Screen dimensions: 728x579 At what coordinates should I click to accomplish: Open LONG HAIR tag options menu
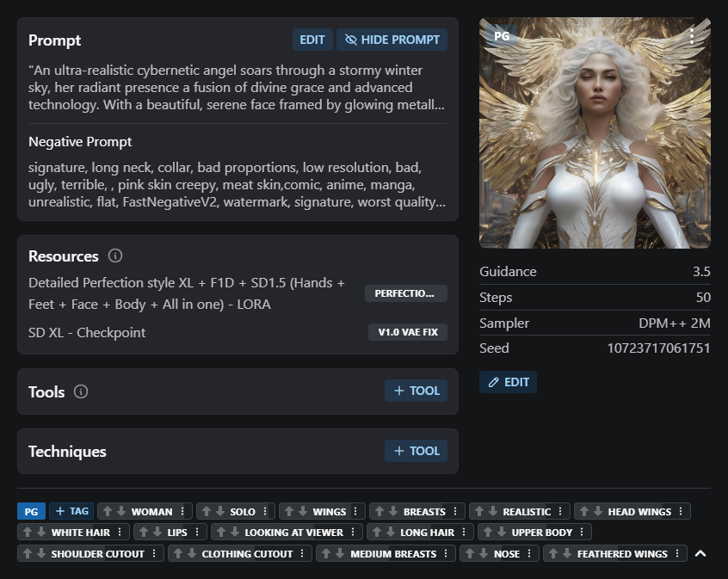point(464,532)
